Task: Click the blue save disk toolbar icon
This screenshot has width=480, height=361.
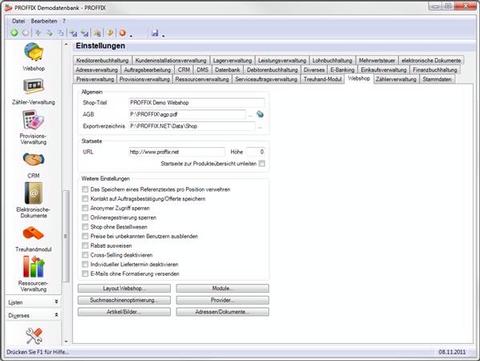Action: [155, 33]
